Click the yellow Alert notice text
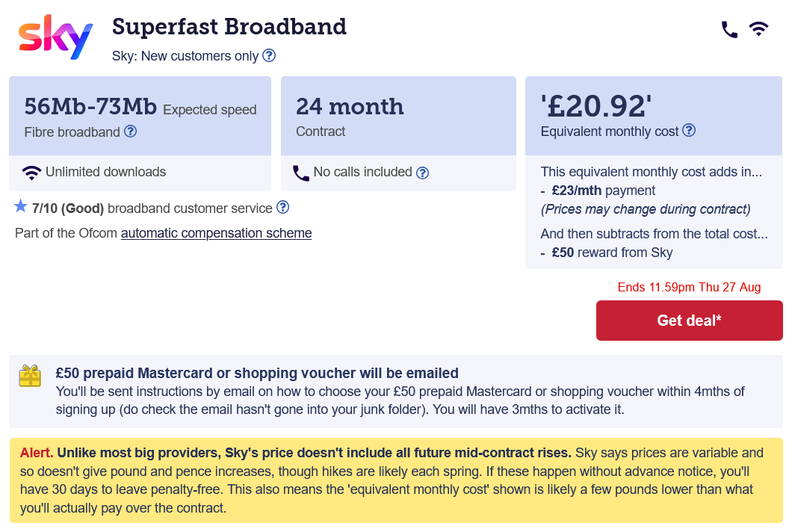The height and width of the screenshot is (532, 792). coord(396,480)
